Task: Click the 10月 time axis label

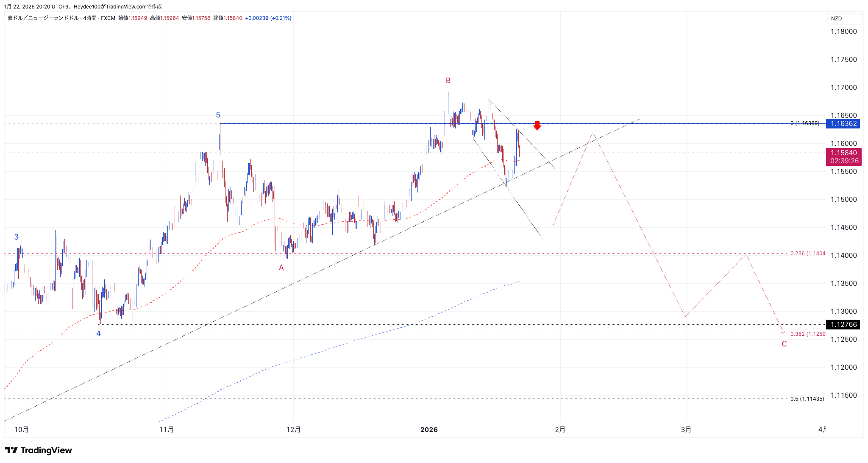Action: (22, 430)
